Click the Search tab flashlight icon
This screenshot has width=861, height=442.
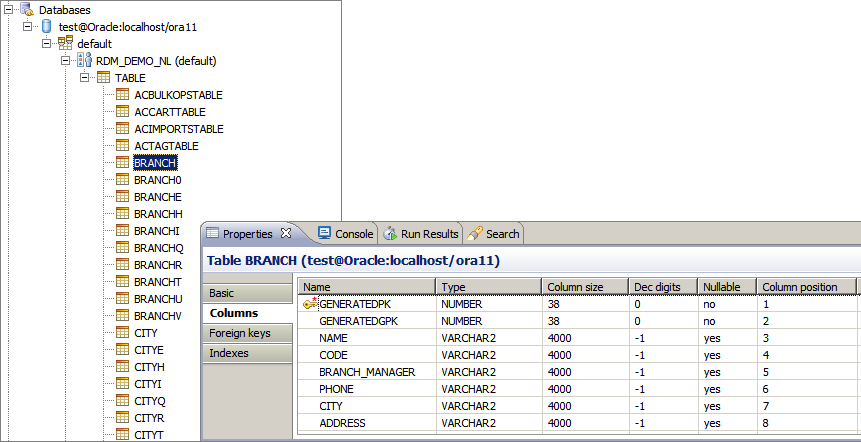click(x=475, y=233)
